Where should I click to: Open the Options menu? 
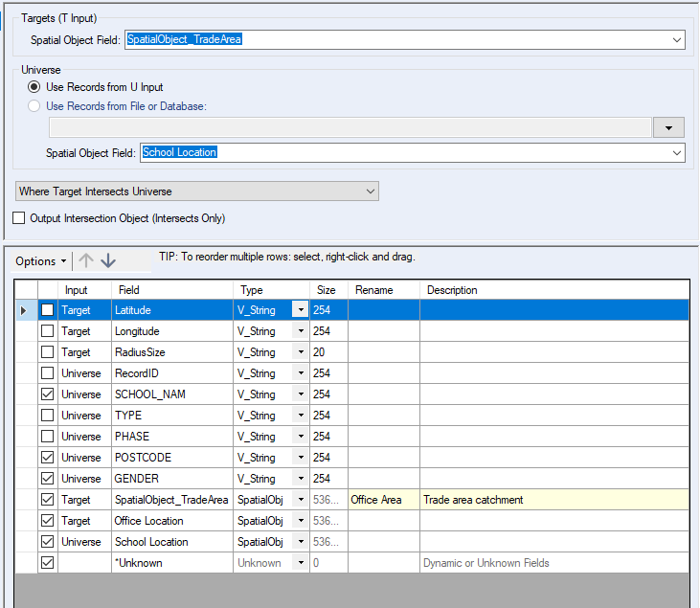(41, 261)
